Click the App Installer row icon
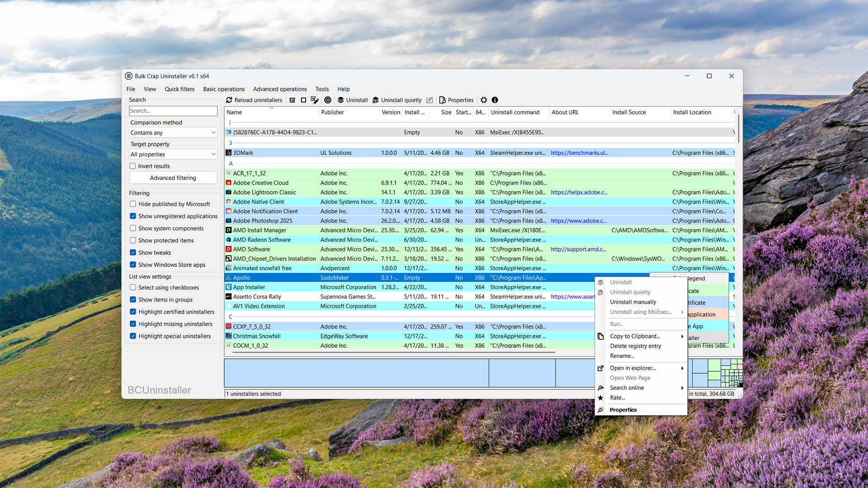This screenshot has height=488, width=868. (229, 287)
